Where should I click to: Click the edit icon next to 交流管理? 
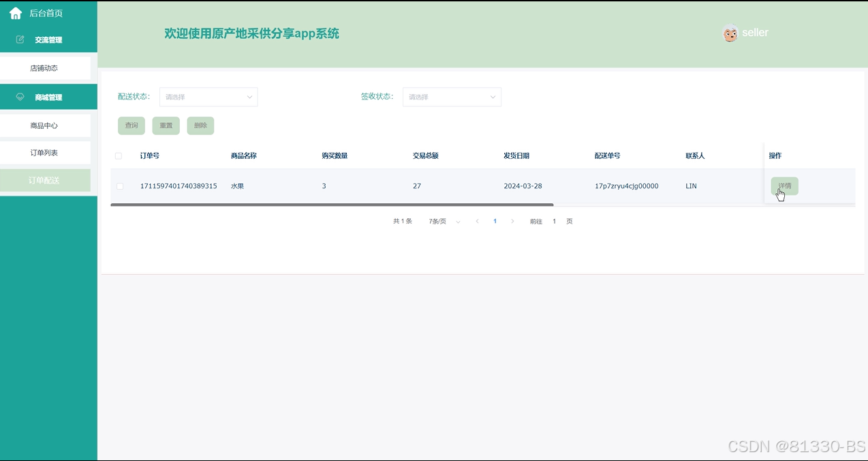tap(20, 40)
